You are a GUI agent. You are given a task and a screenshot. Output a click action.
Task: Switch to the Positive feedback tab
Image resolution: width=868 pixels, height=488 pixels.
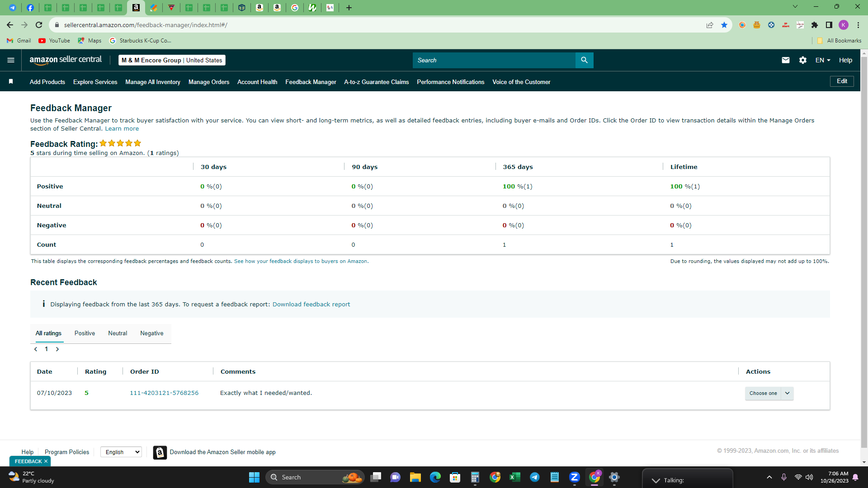pyautogui.click(x=85, y=333)
